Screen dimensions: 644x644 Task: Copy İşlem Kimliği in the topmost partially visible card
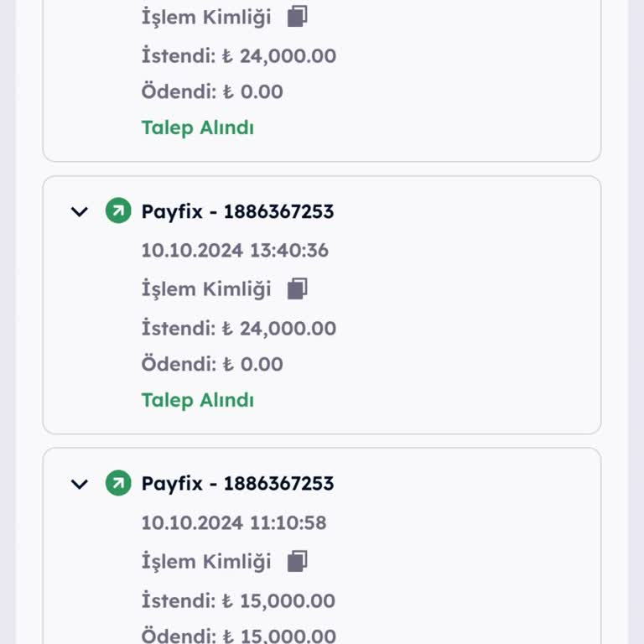[298, 16]
